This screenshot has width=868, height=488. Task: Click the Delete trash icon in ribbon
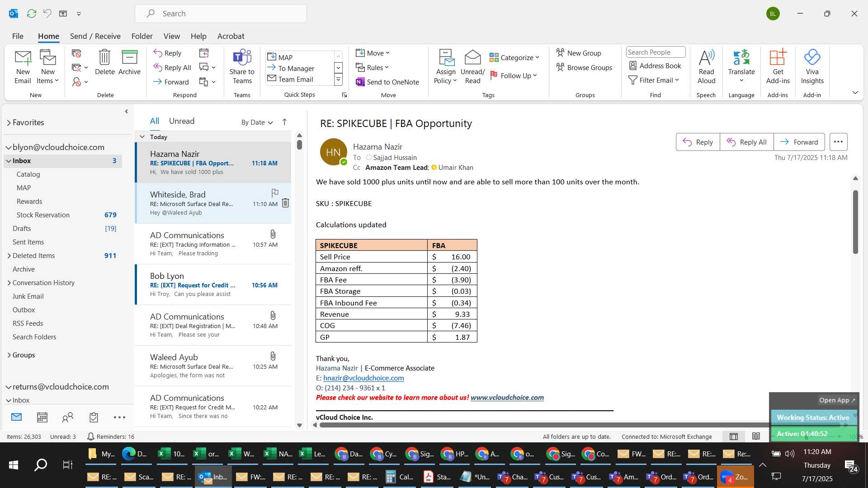pos(104,57)
